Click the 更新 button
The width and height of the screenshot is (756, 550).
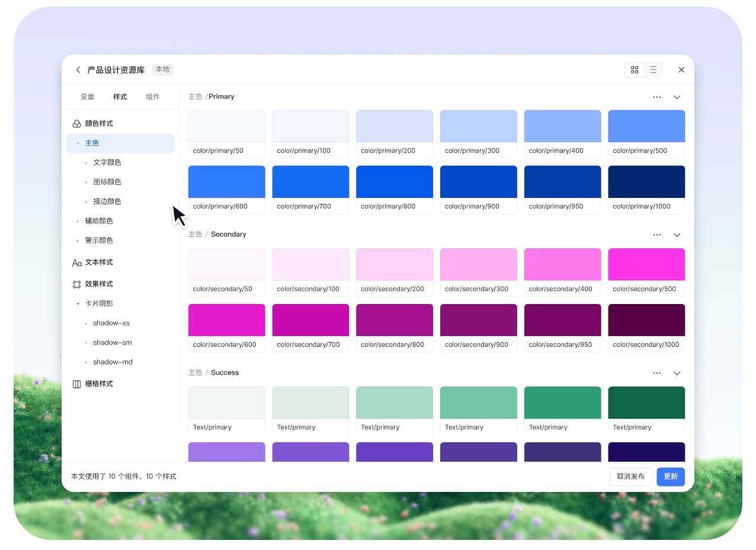[x=670, y=477]
